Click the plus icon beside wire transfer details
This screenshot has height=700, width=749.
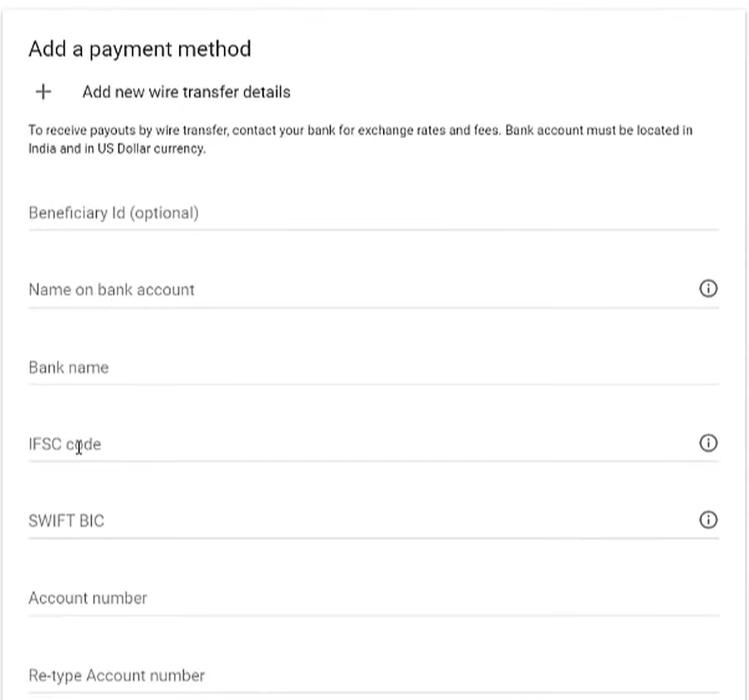pyautogui.click(x=43, y=91)
